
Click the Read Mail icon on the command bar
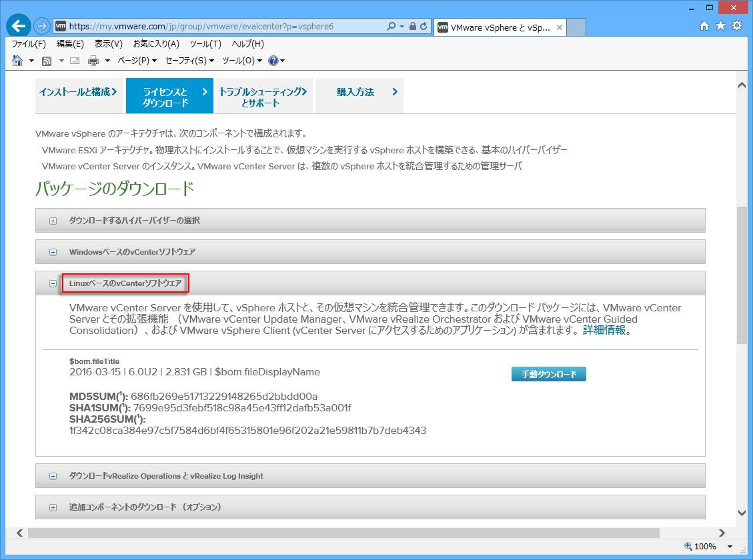[75, 61]
